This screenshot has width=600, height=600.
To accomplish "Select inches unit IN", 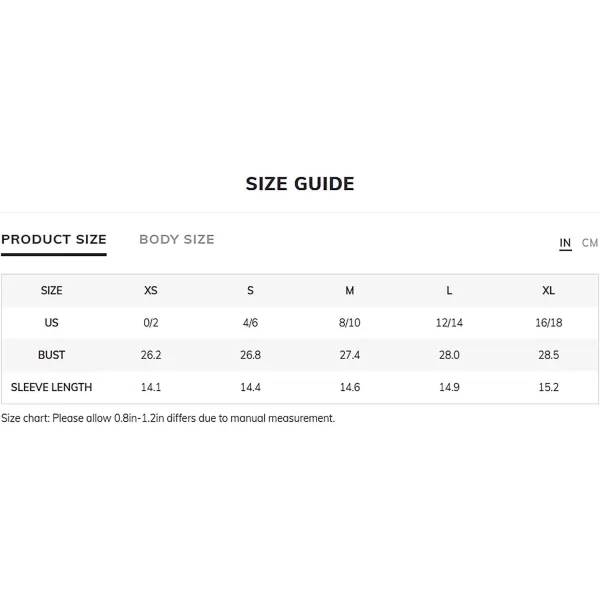I will [565, 243].
